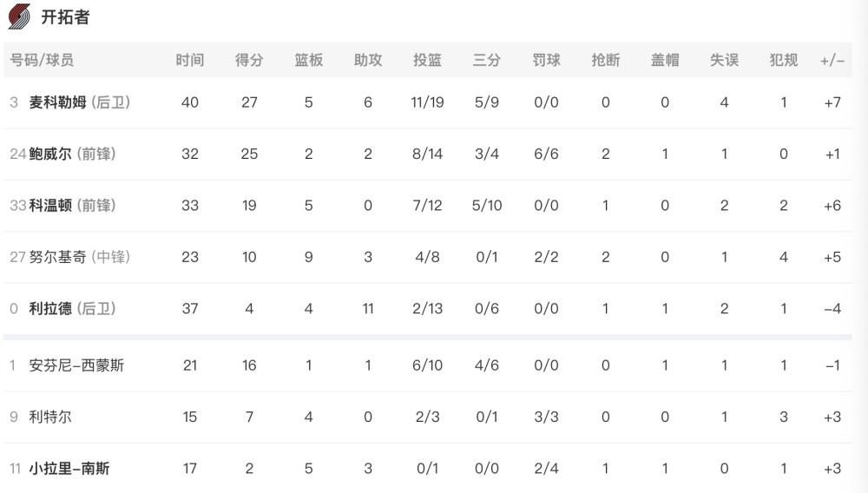Click the 助攻 column header
The height and width of the screenshot is (493, 868).
(x=368, y=60)
